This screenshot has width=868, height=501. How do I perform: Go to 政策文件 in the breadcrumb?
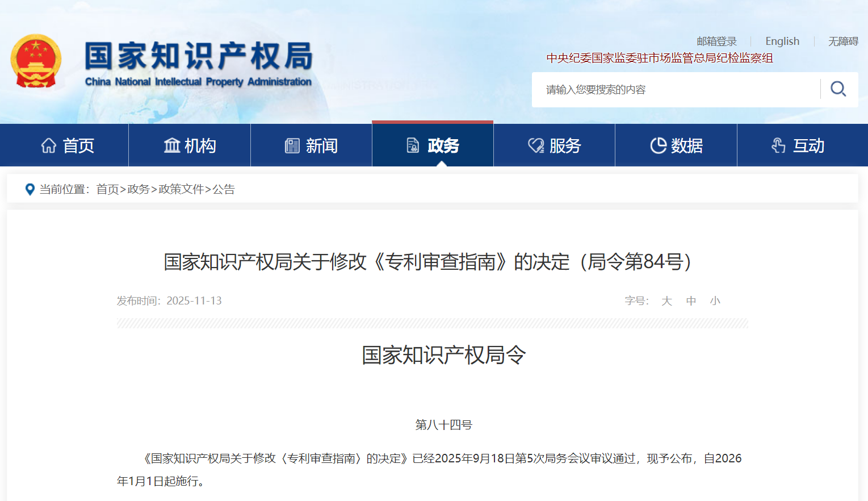point(181,189)
